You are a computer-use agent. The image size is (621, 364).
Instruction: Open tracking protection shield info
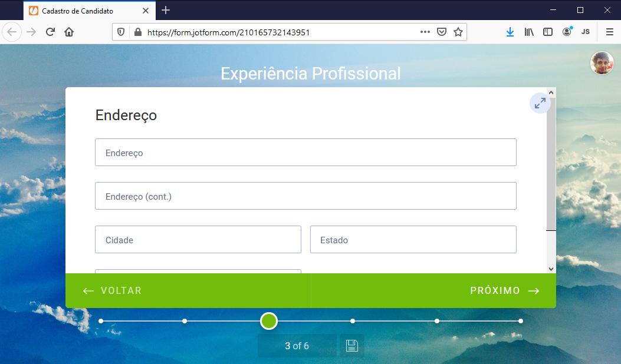click(x=121, y=32)
